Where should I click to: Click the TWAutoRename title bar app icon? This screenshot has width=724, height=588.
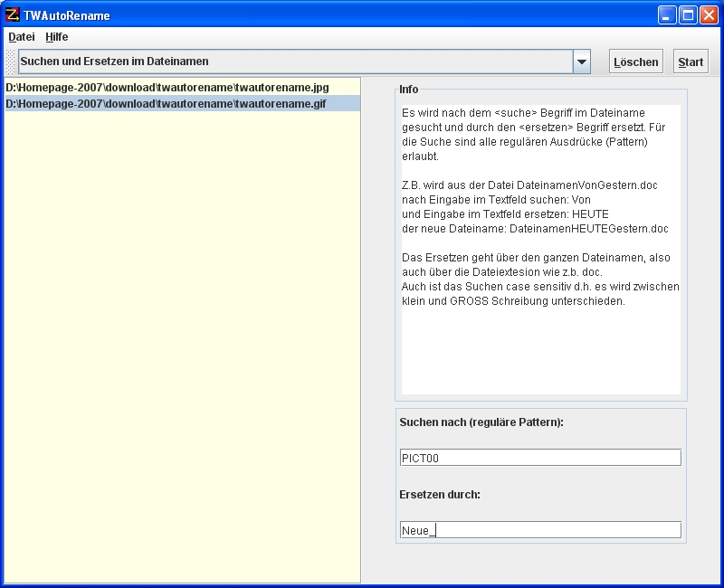pos(12,15)
